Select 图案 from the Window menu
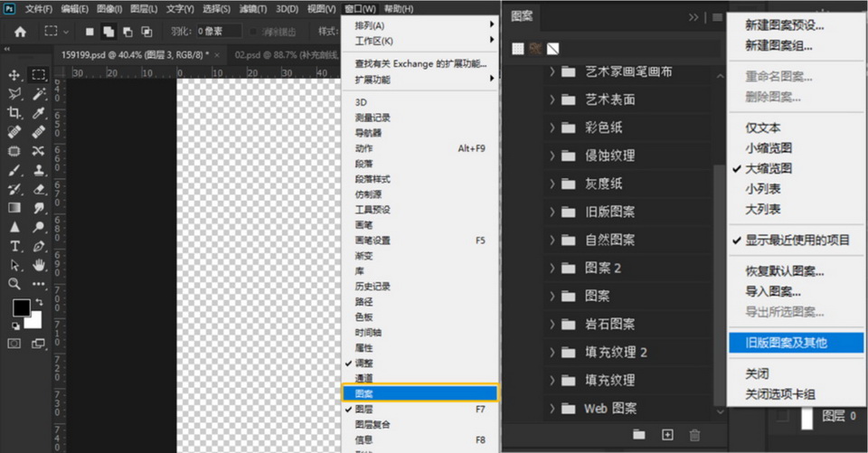This screenshot has height=453, width=868. pos(364,393)
